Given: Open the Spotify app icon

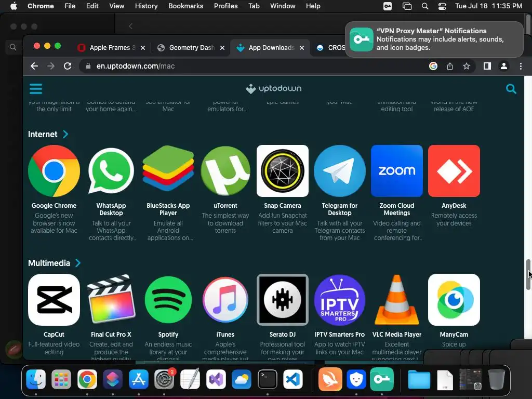Looking at the screenshot, I should 168,300.
